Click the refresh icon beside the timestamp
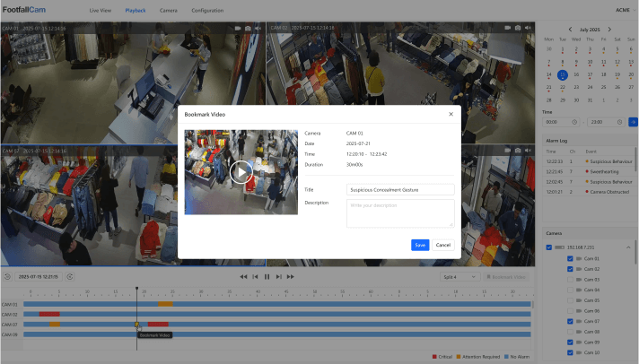 (x=70, y=277)
